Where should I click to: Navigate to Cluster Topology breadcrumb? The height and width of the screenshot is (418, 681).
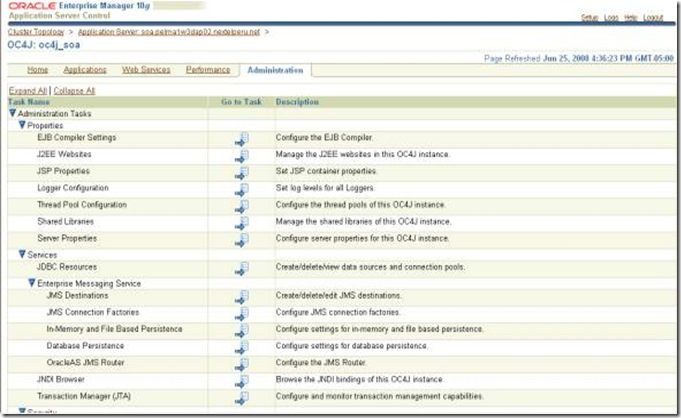pos(36,32)
